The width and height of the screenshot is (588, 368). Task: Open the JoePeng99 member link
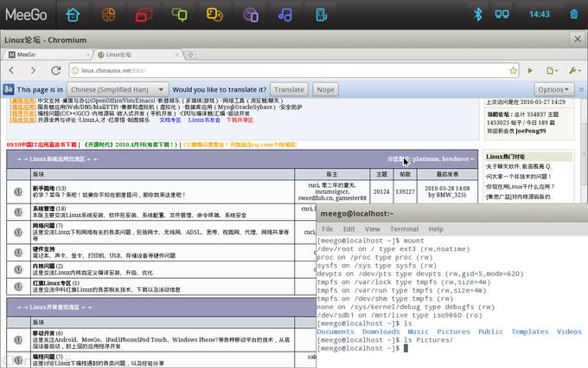click(531, 131)
